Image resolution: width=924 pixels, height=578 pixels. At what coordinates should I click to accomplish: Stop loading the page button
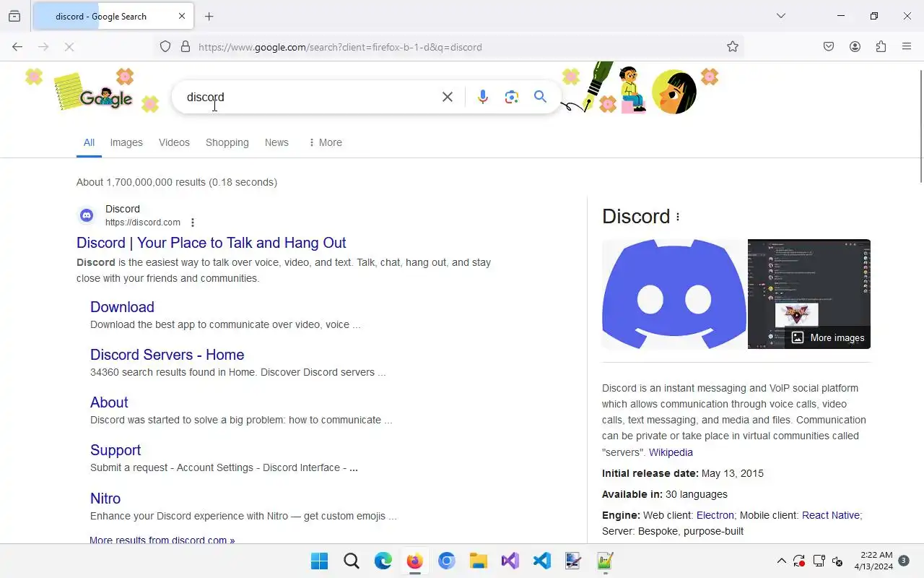(69, 47)
